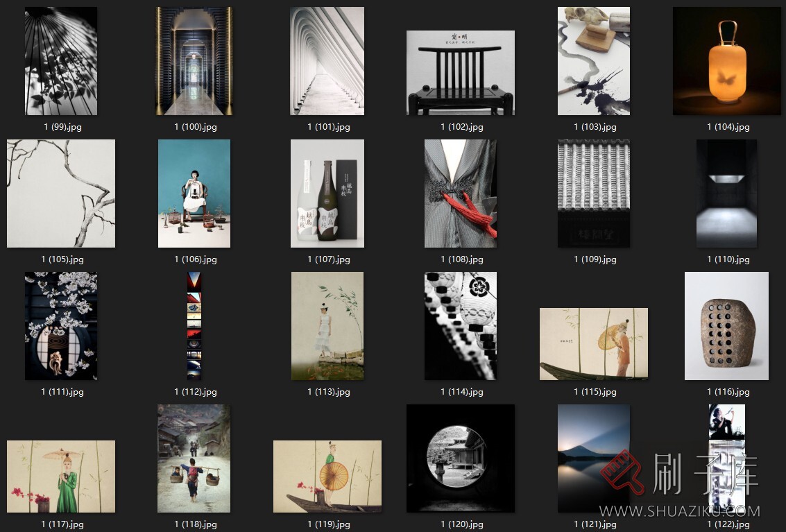
Task: Click the file name label 1 (113).jpg
Action: coord(329,392)
